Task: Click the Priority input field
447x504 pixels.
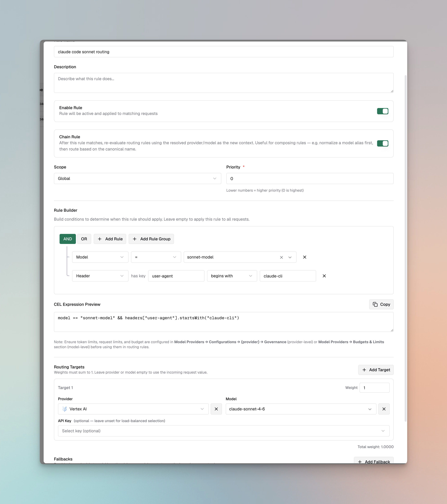Action: (x=310, y=178)
